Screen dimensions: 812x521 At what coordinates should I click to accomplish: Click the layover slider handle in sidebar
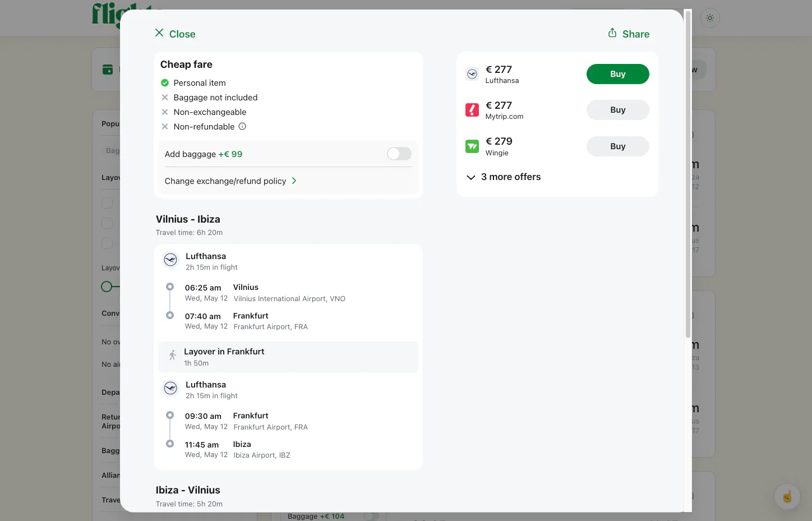point(107,287)
